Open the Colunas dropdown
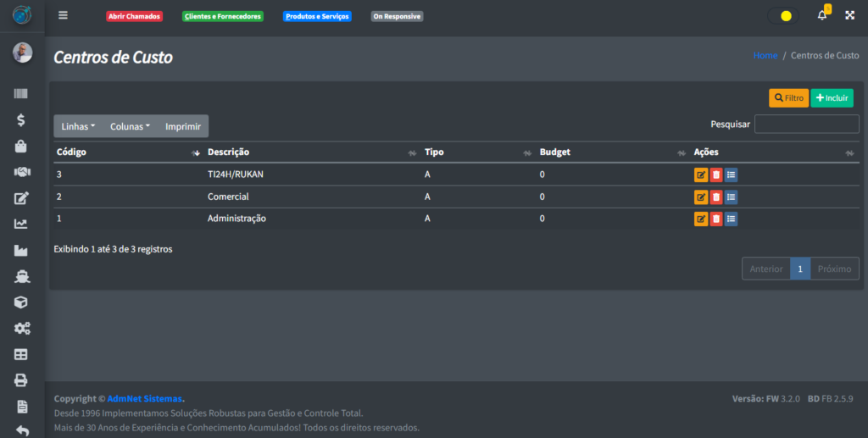 pos(130,126)
